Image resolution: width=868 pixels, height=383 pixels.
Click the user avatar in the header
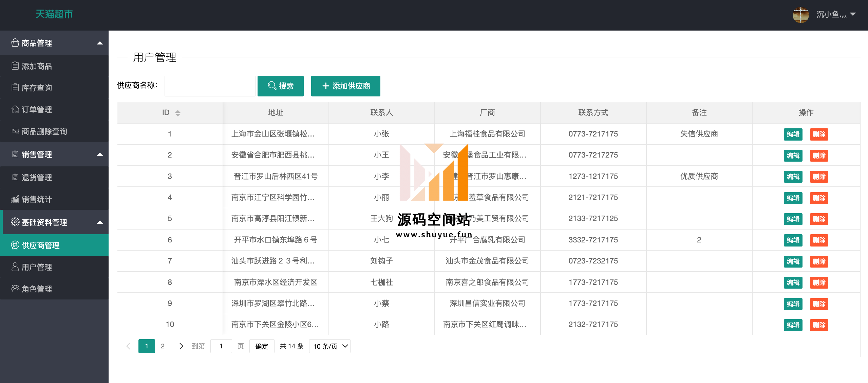pos(801,15)
